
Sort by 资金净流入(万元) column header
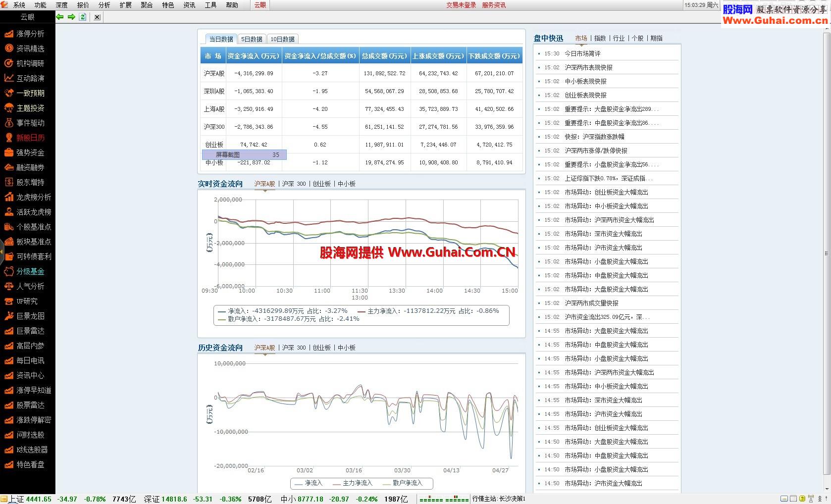254,56
